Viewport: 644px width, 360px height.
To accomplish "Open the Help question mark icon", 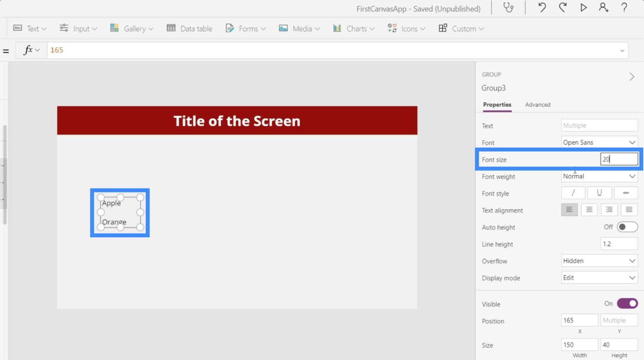I will [624, 8].
